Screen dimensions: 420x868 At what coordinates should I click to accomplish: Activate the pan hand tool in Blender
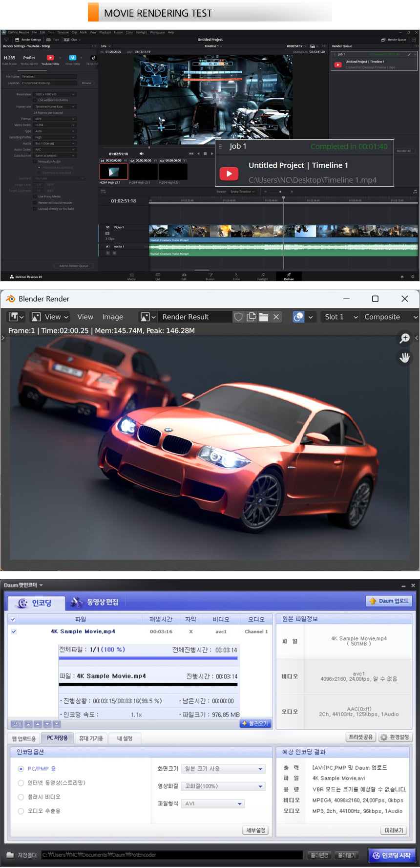[x=405, y=357]
